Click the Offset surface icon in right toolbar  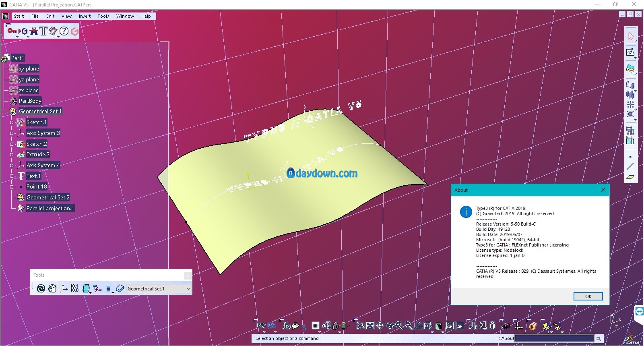tap(630, 69)
